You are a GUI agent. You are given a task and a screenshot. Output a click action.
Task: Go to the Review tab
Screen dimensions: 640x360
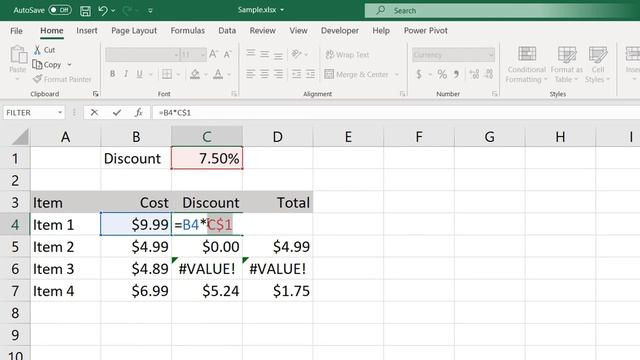click(x=262, y=31)
